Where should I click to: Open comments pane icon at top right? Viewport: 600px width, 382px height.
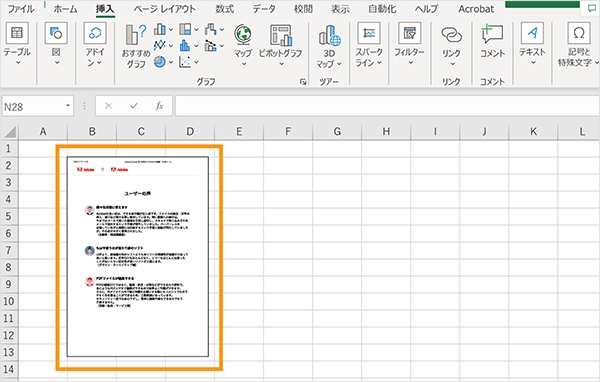592,8
